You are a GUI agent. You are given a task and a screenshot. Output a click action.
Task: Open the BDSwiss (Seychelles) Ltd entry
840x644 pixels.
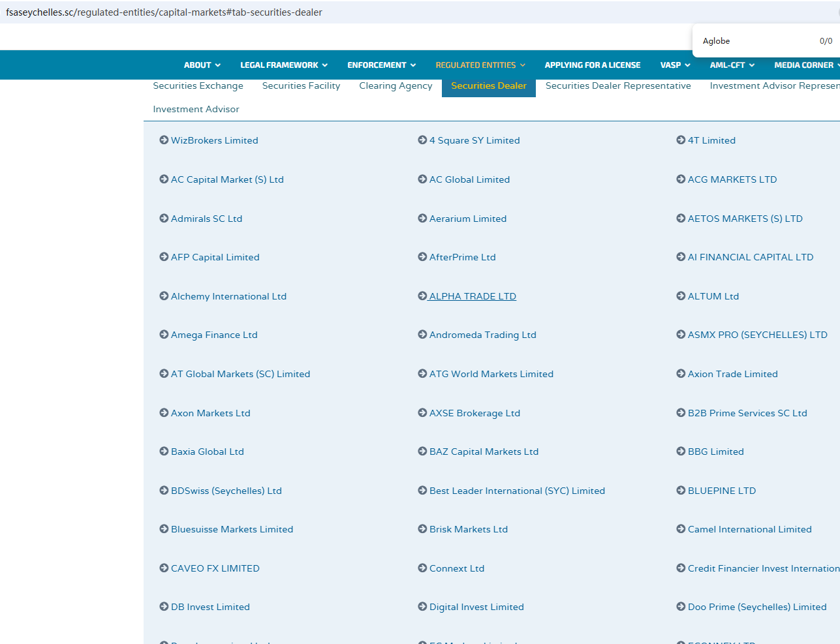[x=226, y=491]
